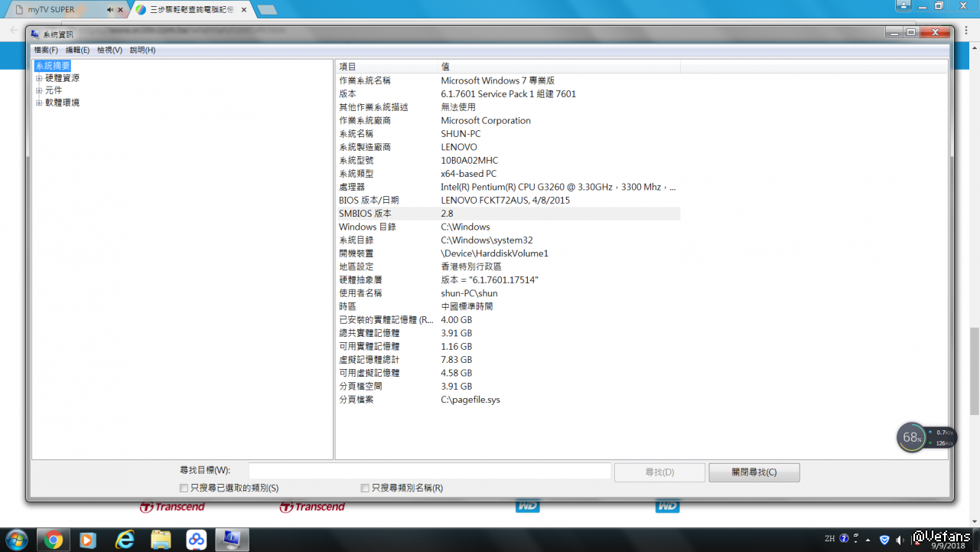Open the blue shield security tray icon
Viewport: 980px width, 552px height.
coord(885,540)
